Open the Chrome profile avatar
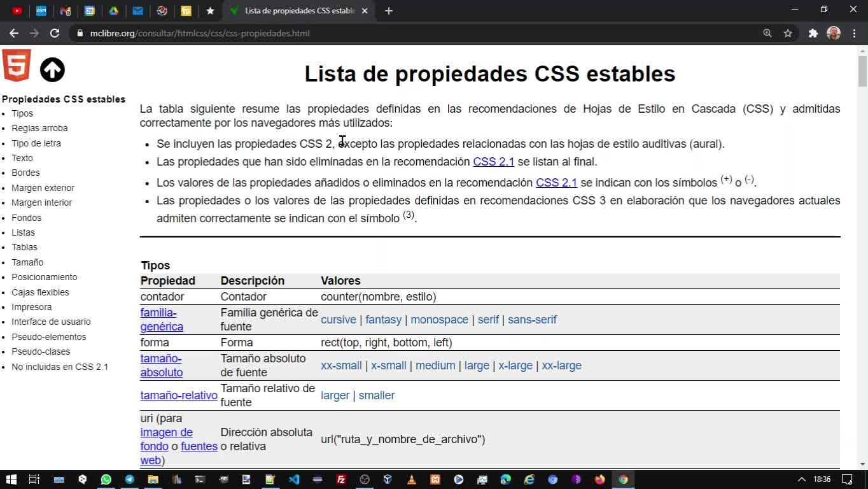Image resolution: width=868 pixels, height=489 pixels. coord(834,33)
